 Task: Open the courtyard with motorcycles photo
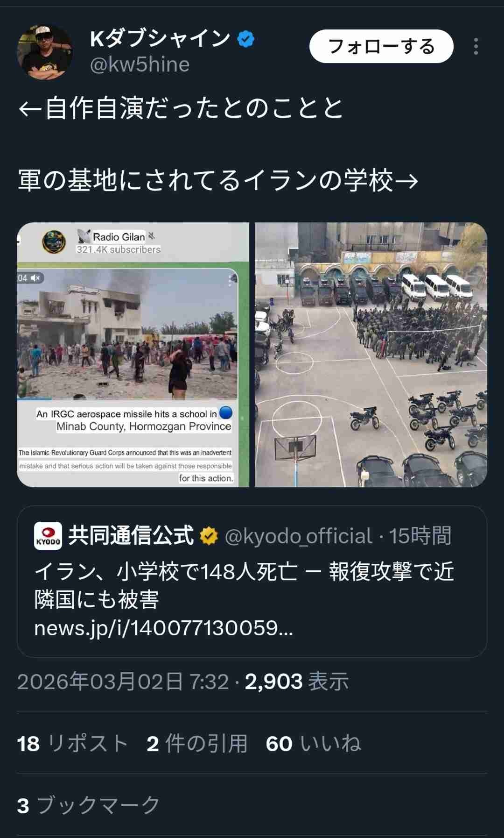[371, 355]
